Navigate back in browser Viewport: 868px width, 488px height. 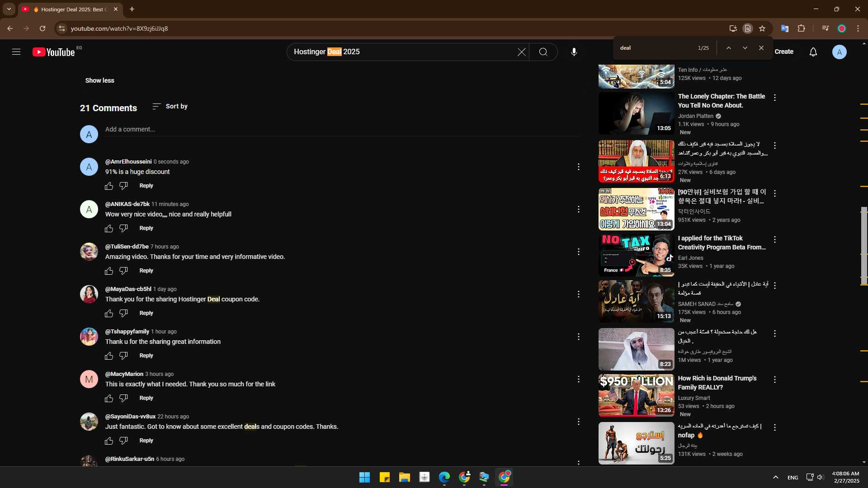click(10, 28)
